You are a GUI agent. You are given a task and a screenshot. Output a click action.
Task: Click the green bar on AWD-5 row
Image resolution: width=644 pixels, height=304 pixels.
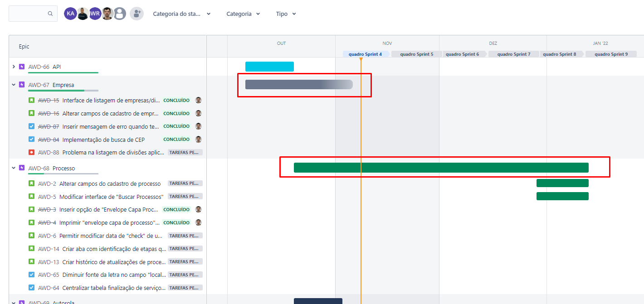tap(562, 196)
